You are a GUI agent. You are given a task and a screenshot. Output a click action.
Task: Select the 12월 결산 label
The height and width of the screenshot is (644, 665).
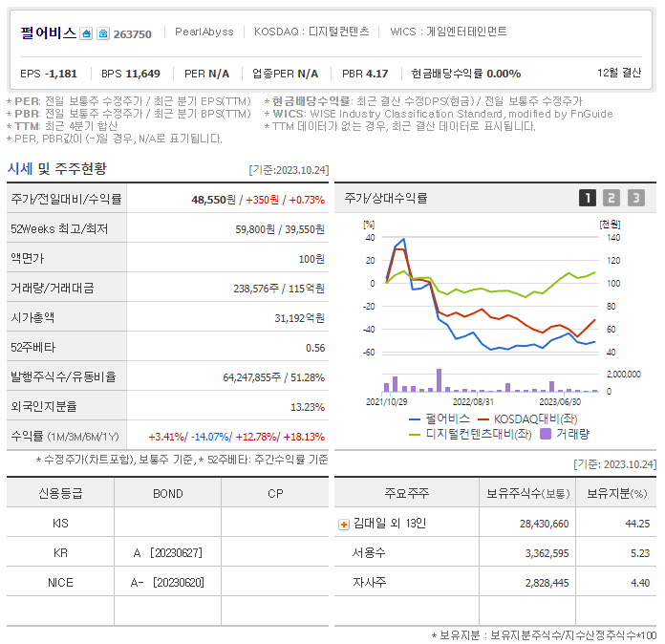pyautogui.click(x=619, y=73)
